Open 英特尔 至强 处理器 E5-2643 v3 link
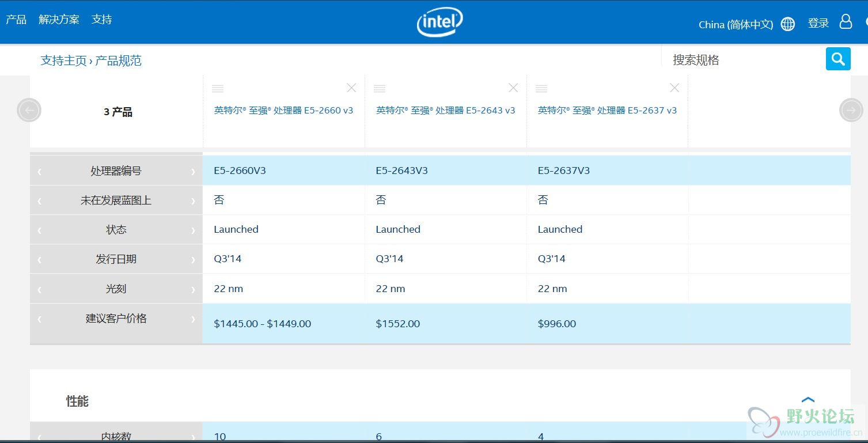This screenshot has width=868, height=443. (445, 110)
